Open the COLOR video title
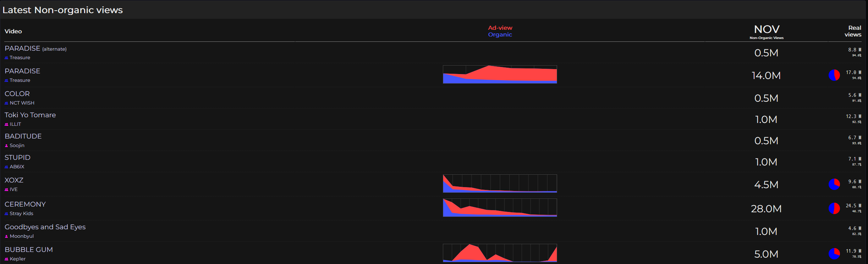 pyautogui.click(x=17, y=94)
